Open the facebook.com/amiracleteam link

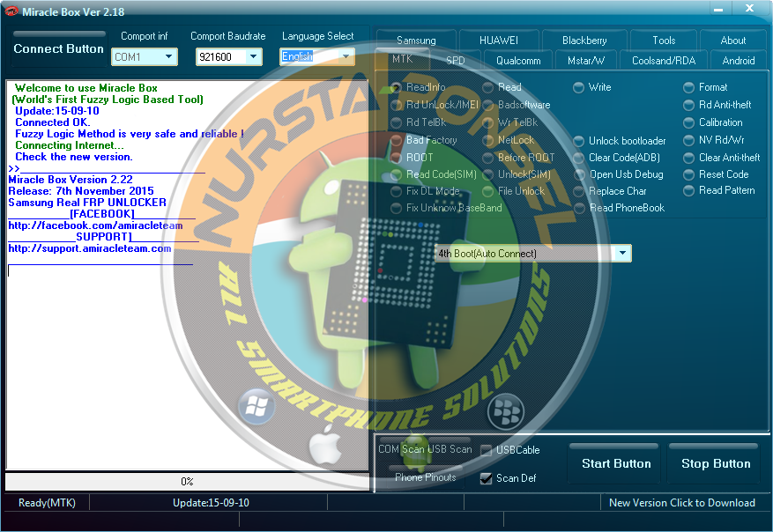(95, 225)
